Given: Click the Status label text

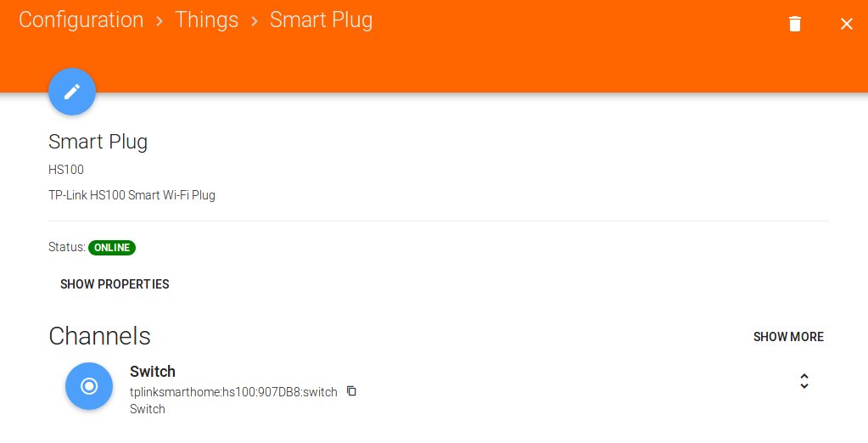Looking at the screenshot, I should 66,248.
